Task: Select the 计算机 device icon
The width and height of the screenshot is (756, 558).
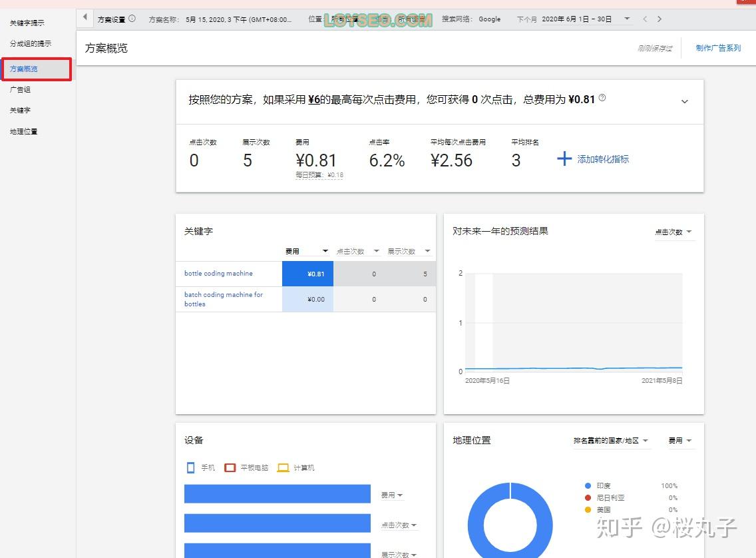Action: pyautogui.click(x=283, y=468)
